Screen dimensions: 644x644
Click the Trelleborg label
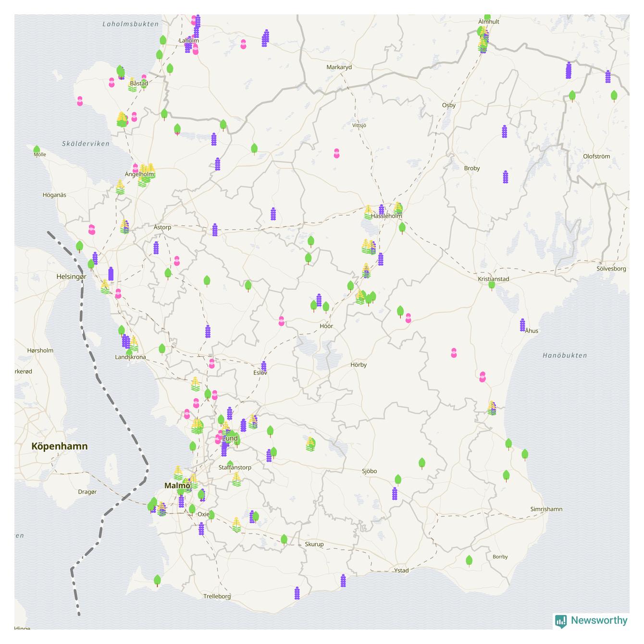(x=217, y=596)
